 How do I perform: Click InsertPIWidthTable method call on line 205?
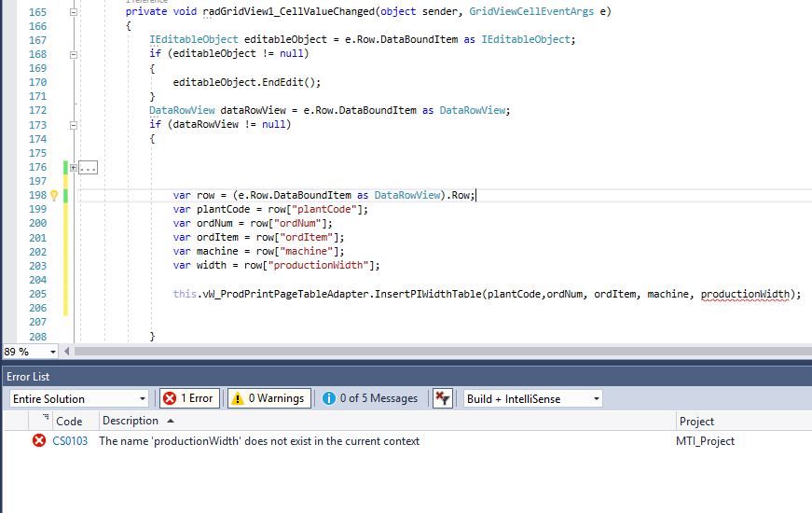point(428,295)
